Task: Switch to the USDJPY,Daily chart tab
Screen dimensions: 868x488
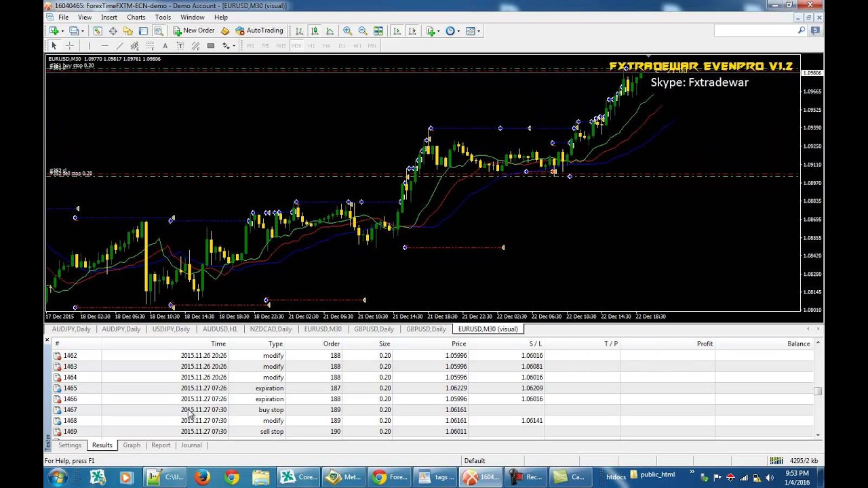Action: tap(171, 329)
